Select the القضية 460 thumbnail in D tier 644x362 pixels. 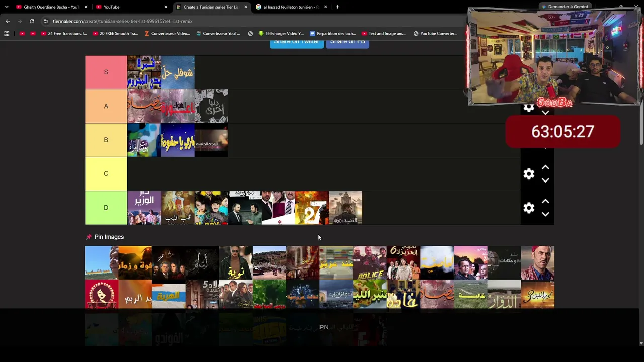coord(345,208)
